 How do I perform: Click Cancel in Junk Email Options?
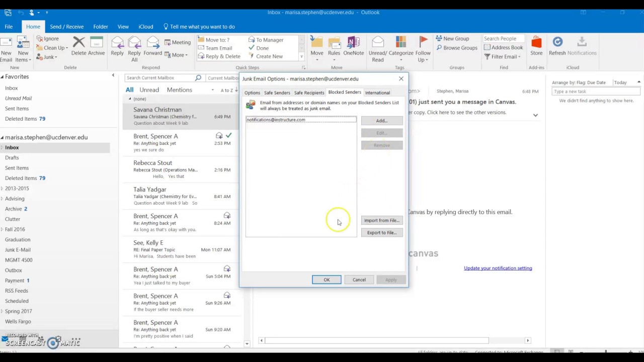[359, 280]
